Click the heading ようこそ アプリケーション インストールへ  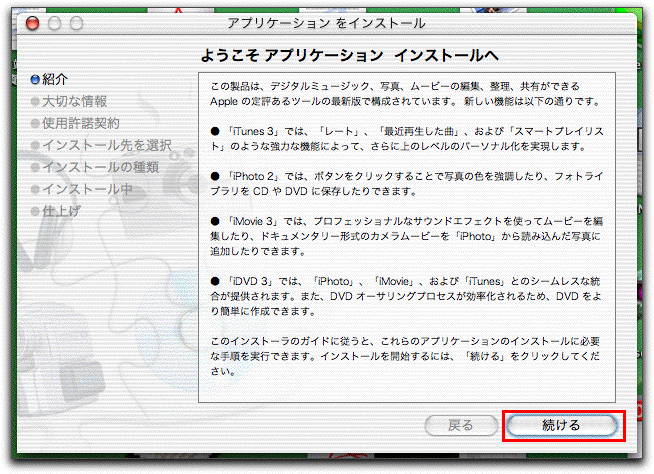click(350, 55)
